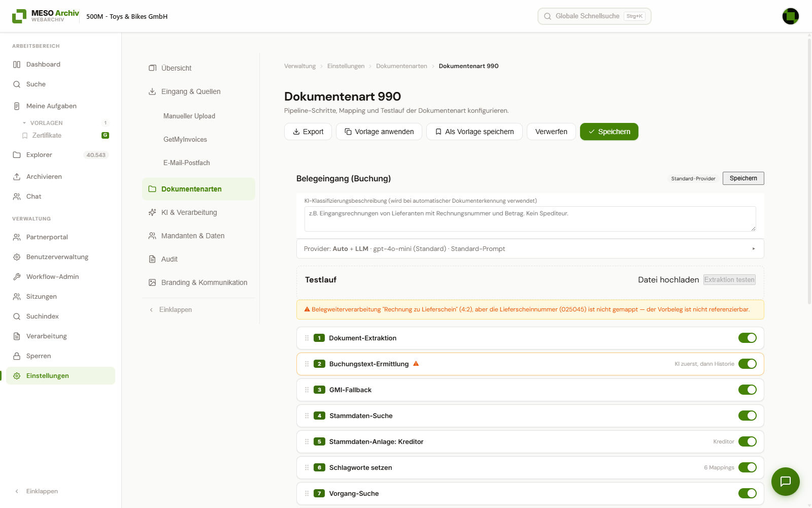Click the Audit document icon
The width and height of the screenshot is (812, 508).
pos(152,259)
